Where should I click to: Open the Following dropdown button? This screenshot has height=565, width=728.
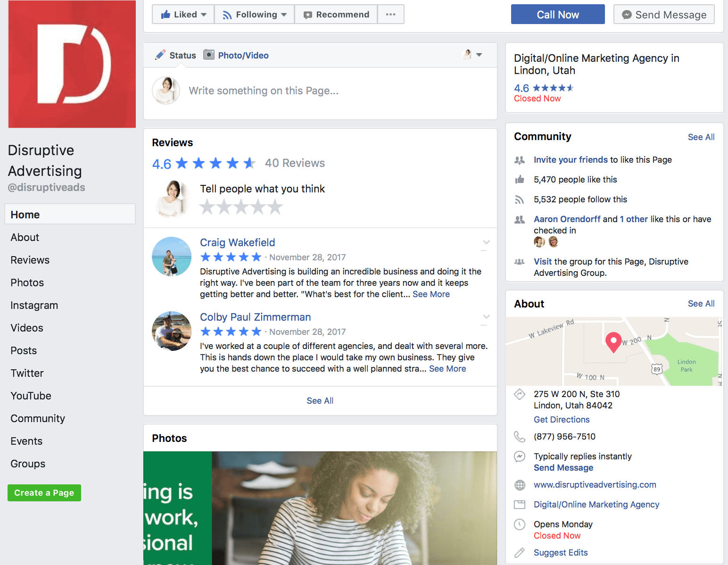pos(255,14)
